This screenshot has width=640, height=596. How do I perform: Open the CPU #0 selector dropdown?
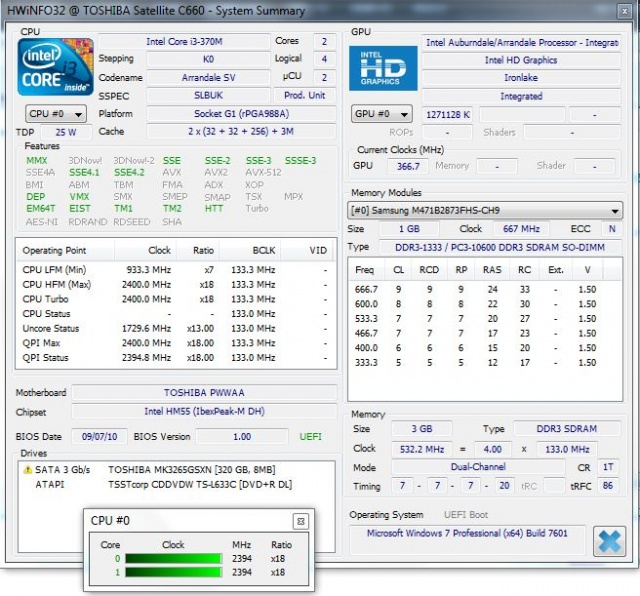tap(56, 114)
